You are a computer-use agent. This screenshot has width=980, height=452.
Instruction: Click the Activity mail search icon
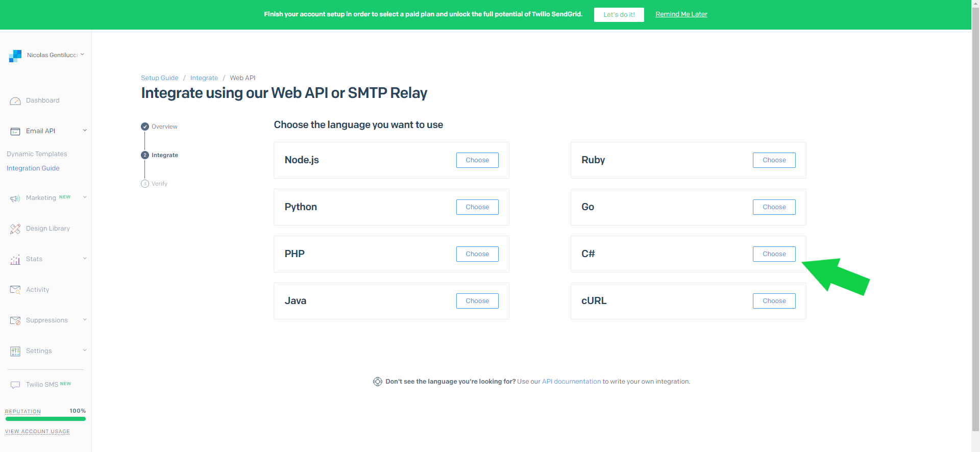pos(15,290)
